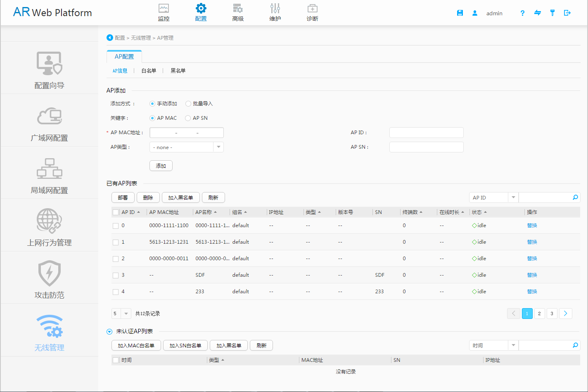Screen dimensions: 588x392
Task: Open the 监控 monitoring view
Action: 164,12
